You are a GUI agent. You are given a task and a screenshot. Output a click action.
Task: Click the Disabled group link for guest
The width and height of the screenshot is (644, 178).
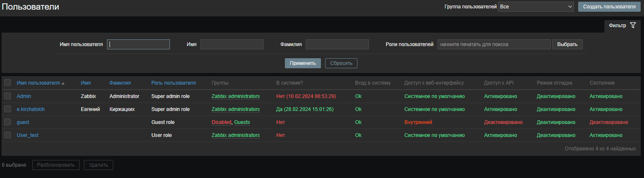(x=221, y=122)
